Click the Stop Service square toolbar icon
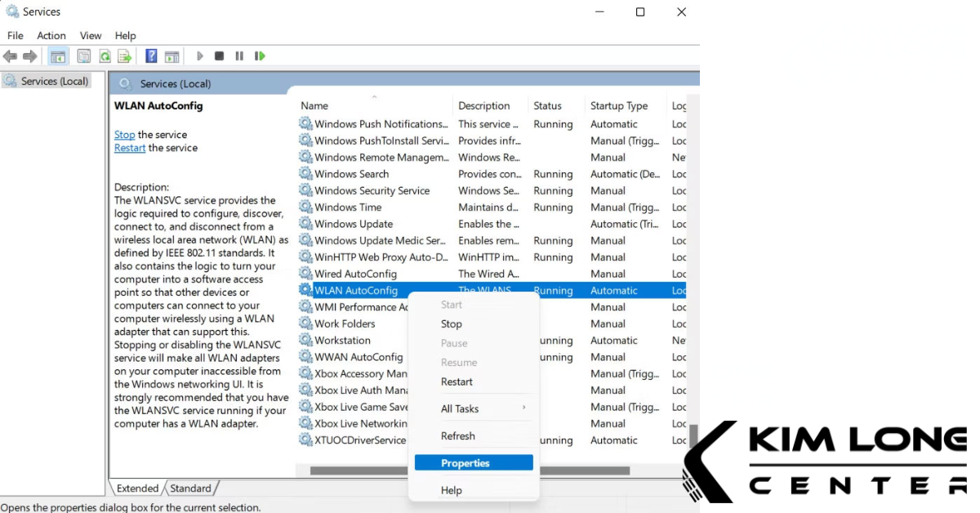Screen dimensions: 980x513 click(x=219, y=56)
